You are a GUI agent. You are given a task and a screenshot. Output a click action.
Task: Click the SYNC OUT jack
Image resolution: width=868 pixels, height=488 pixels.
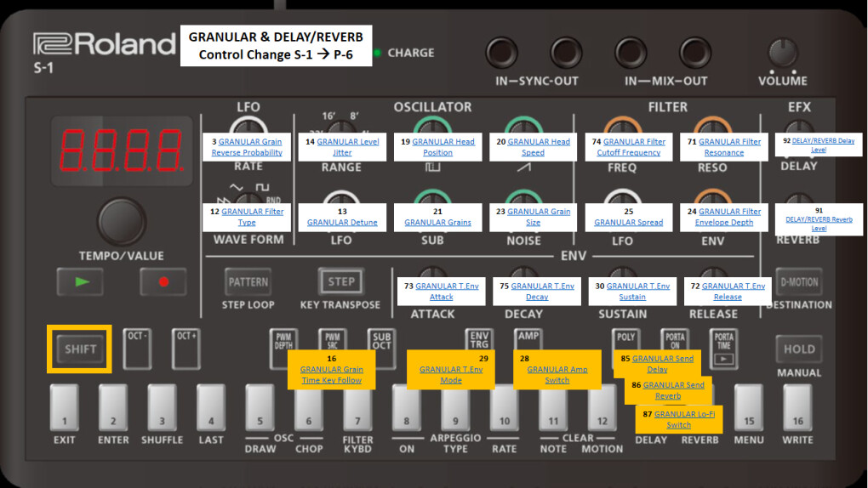pos(566,53)
